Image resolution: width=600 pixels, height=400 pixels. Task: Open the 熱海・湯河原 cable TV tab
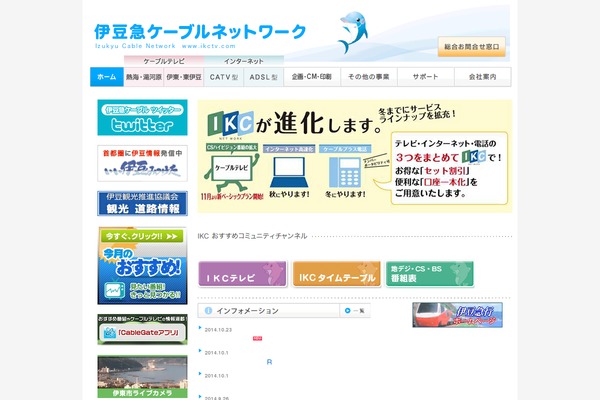pos(144,77)
